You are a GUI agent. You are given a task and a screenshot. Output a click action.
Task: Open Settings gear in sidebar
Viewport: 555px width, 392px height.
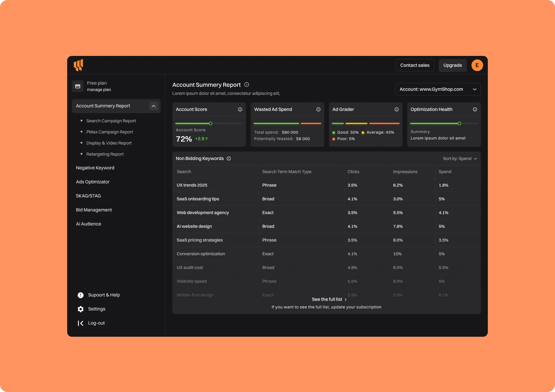pos(81,309)
